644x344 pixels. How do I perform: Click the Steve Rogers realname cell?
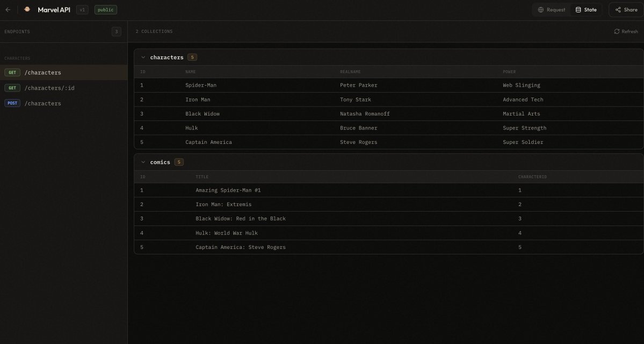[359, 142]
